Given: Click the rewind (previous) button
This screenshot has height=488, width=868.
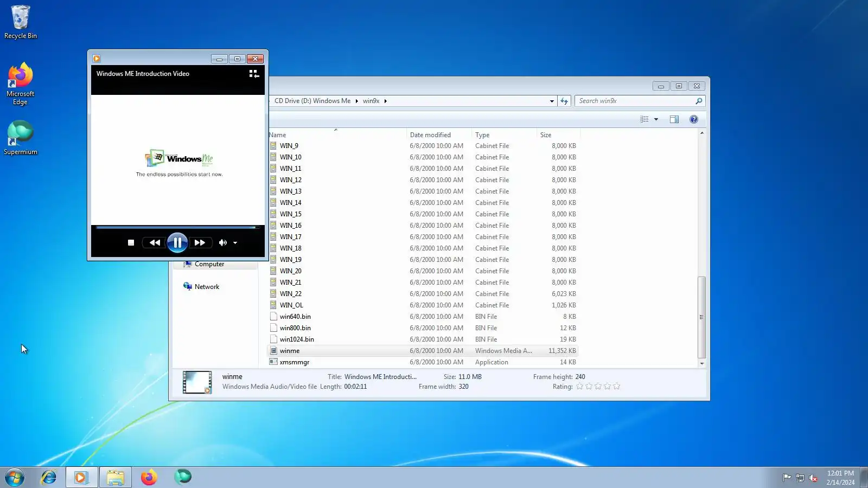Looking at the screenshot, I should 155,243.
